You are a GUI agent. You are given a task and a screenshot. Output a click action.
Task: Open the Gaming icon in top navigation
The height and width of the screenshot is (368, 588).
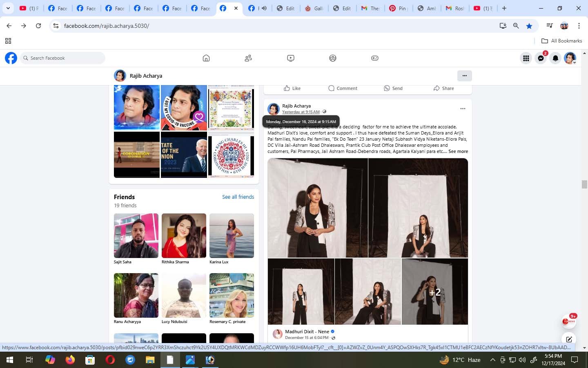(x=375, y=58)
